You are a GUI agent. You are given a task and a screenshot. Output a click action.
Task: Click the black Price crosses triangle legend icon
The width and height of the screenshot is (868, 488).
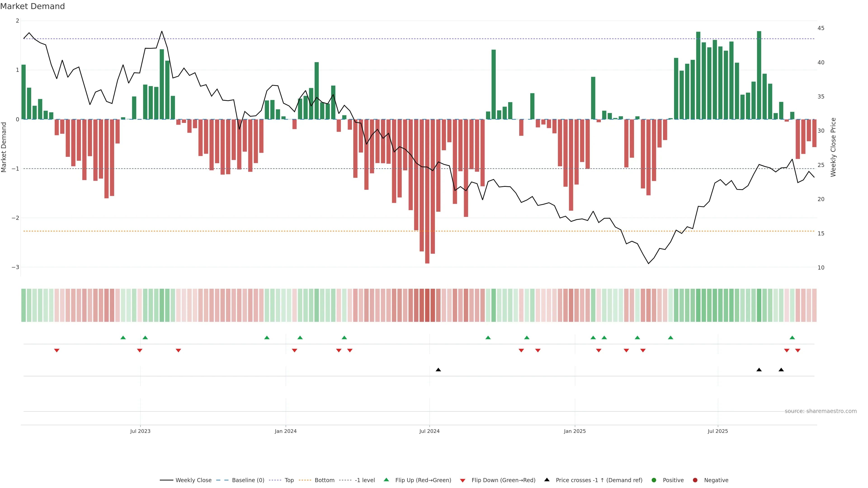coord(547,480)
